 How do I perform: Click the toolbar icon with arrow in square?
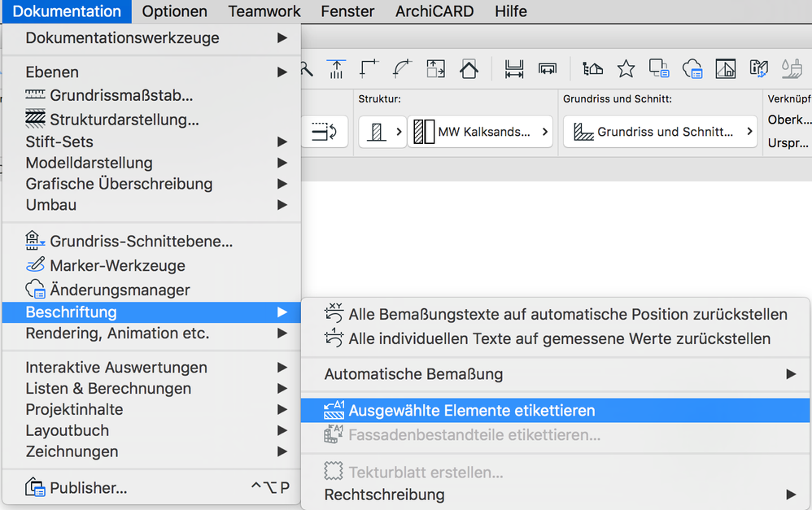tap(435, 69)
